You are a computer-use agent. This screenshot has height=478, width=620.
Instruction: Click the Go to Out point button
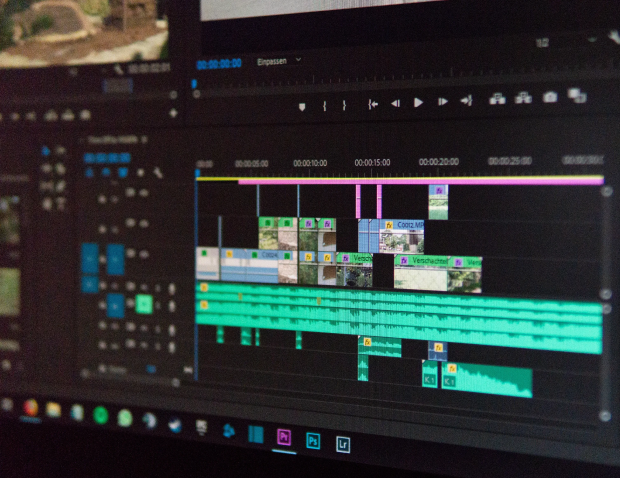point(466,101)
